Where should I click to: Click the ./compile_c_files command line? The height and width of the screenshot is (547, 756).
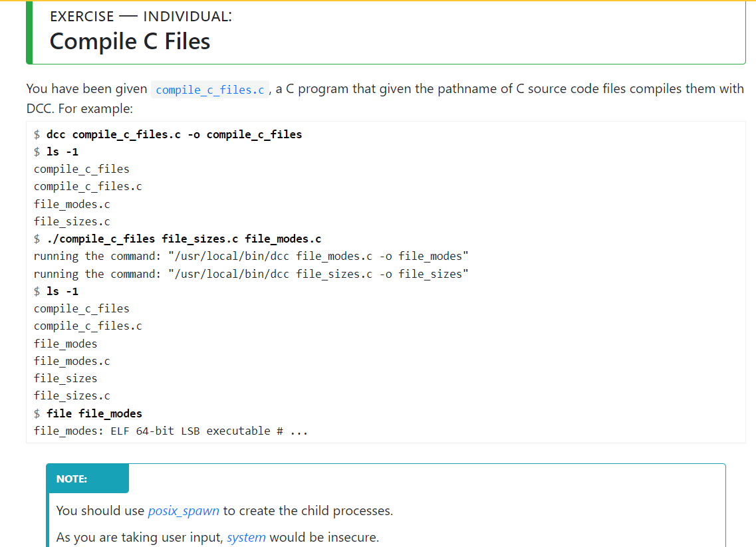[x=178, y=239]
